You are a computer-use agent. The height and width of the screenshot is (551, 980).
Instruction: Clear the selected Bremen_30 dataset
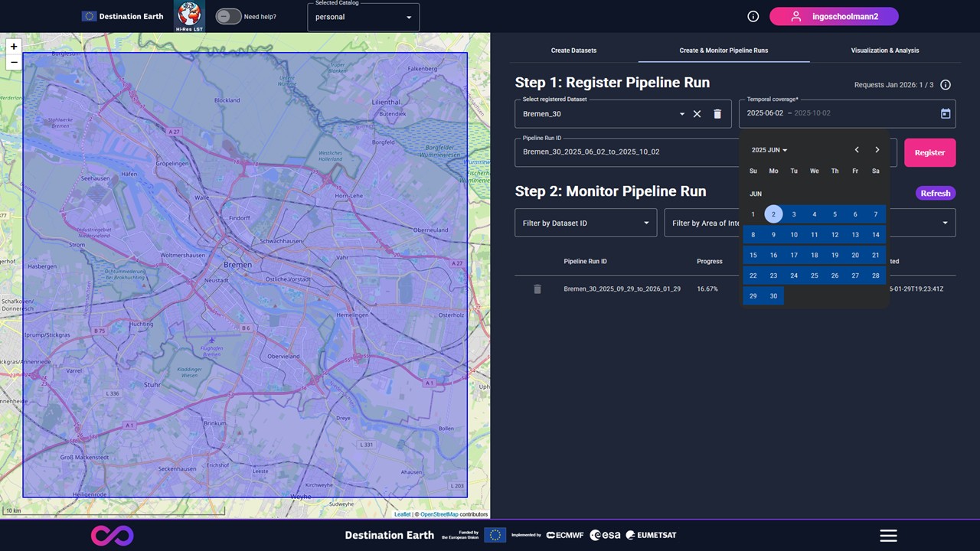(x=697, y=114)
